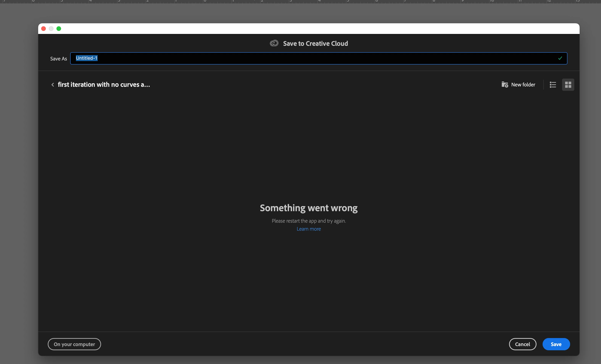Click the grayed minimize window button
This screenshot has width=601, height=364.
[51, 29]
